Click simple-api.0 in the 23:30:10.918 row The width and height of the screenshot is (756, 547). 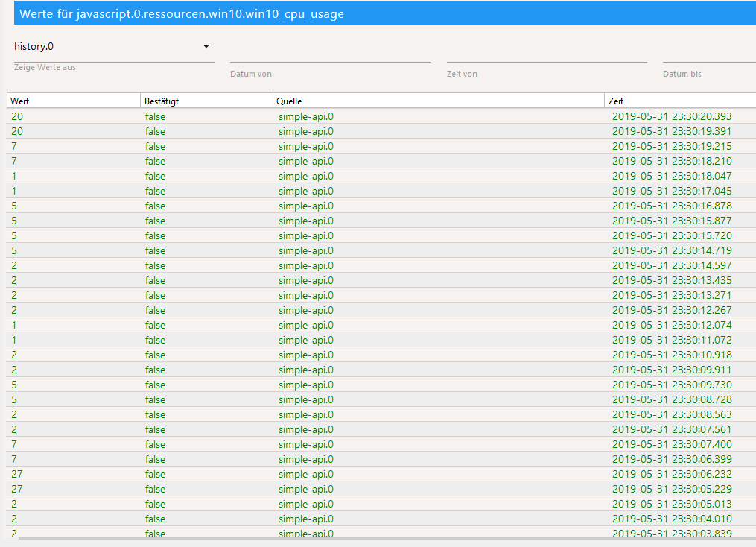[305, 355]
